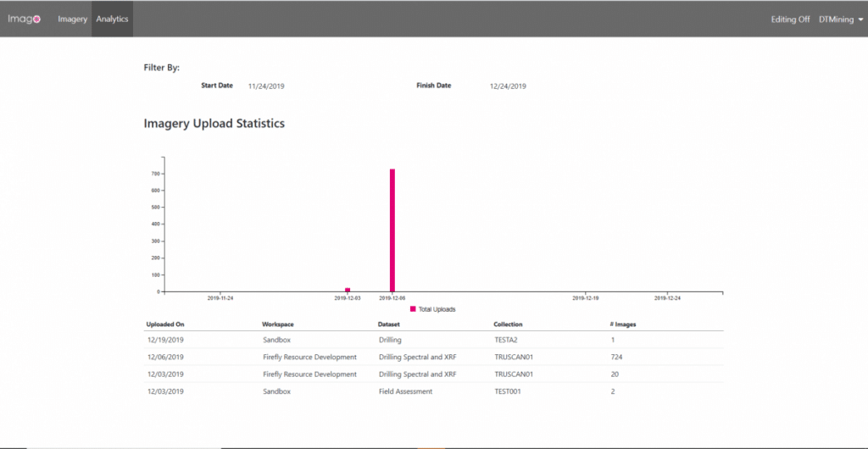Click the Imago logo in the navbar

tap(25, 19)
